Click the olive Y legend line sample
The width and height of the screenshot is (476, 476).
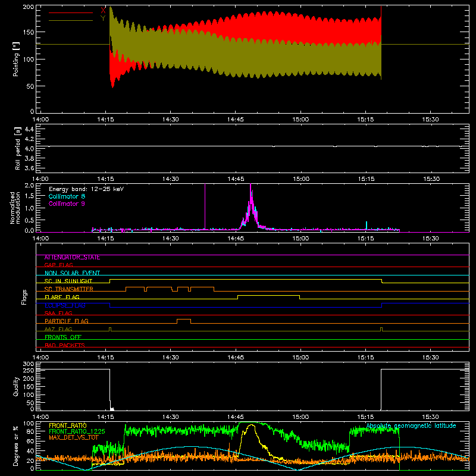click(71, 21)
